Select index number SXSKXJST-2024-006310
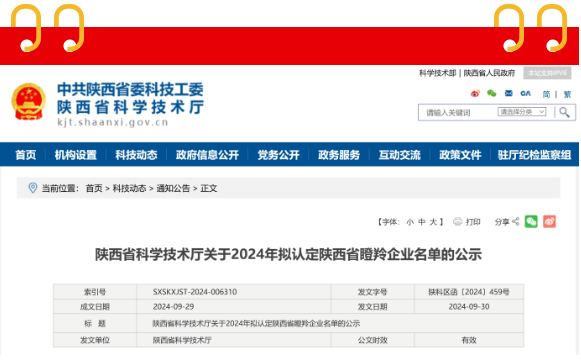This screenshot has height=364, width=581. pyautogui.click(x=195, y=292)
